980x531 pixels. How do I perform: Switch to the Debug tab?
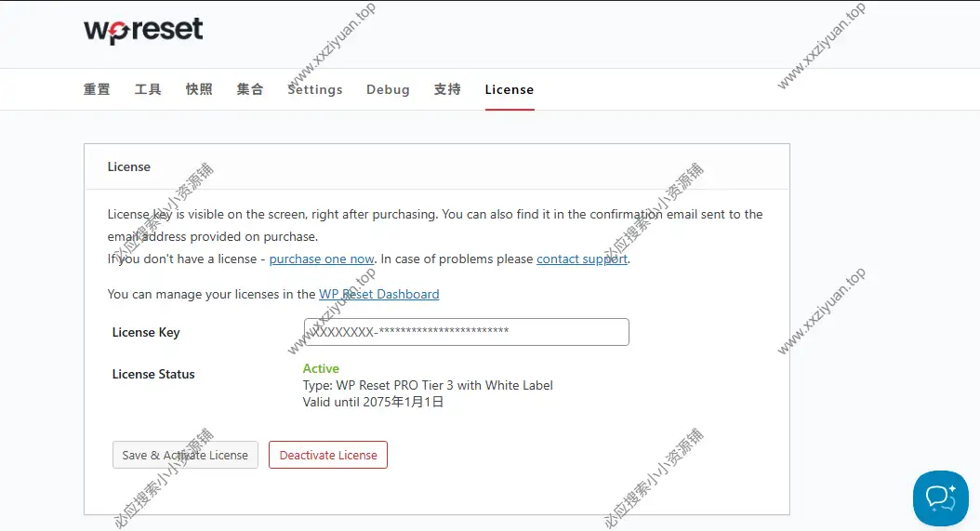click(x=388, y=89)
